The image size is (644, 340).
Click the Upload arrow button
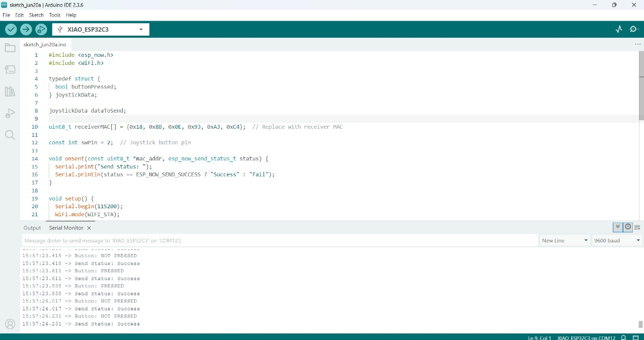(x=26, y=30)
